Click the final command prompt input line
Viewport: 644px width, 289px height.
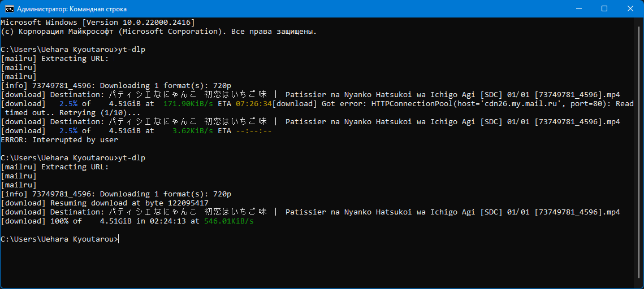click(59, 239)
